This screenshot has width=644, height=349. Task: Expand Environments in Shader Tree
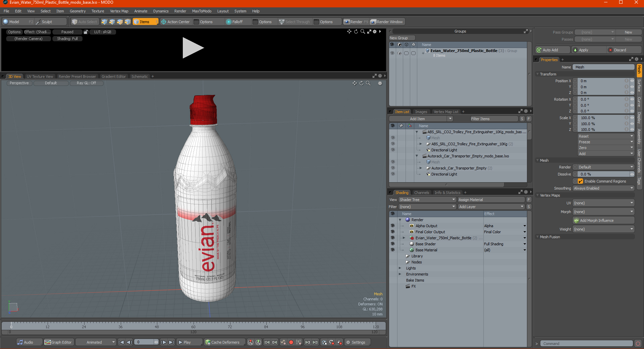400,274
